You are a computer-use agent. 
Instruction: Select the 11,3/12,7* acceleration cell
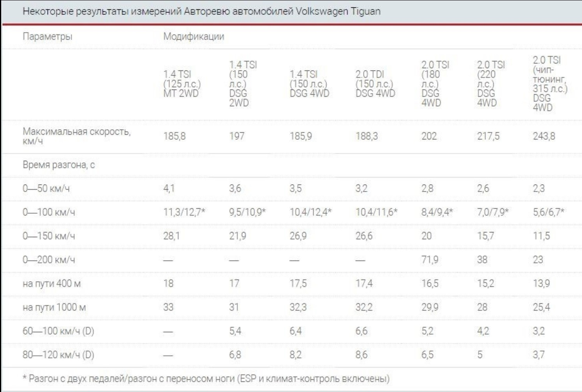(x=184, y=212)
